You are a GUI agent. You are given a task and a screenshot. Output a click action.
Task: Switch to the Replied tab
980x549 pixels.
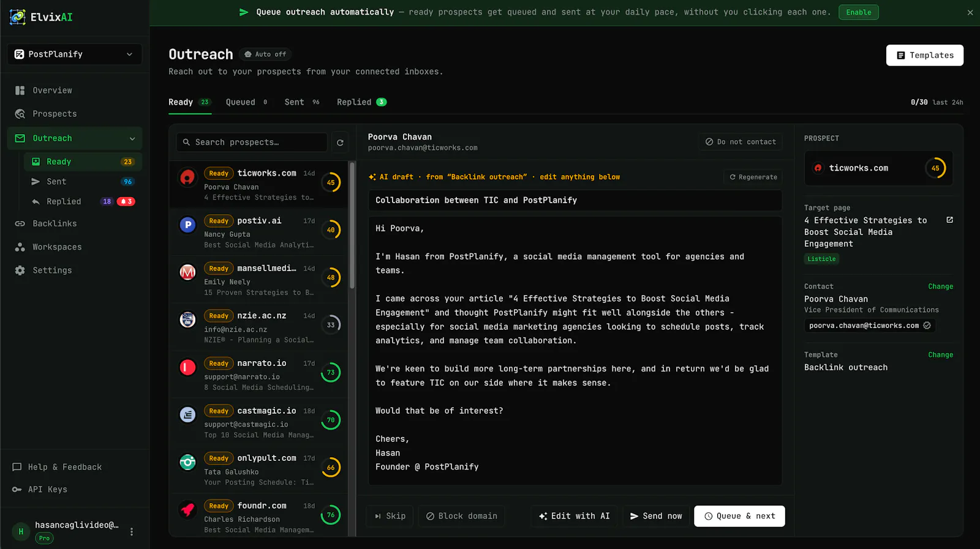coord(361,102)
